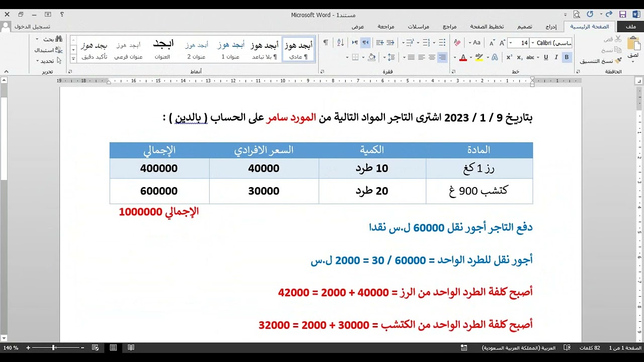Click the Multilevel list icon
The height and width of the screenshot is (362, 644).
tap(411, 43)
